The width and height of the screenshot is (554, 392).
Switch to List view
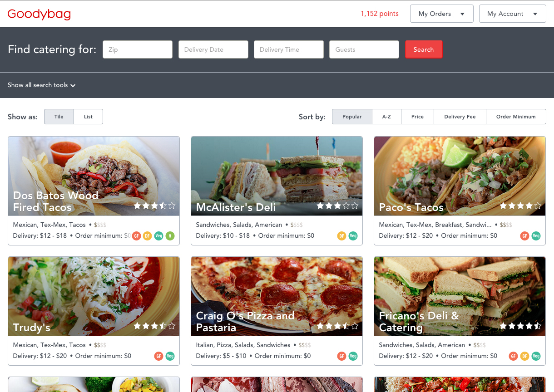[88, 117]
